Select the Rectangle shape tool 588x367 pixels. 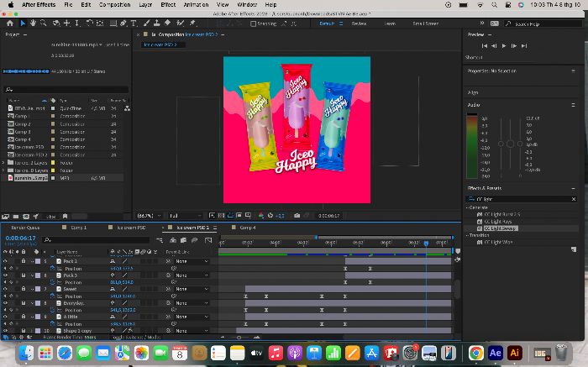point(113,24)
